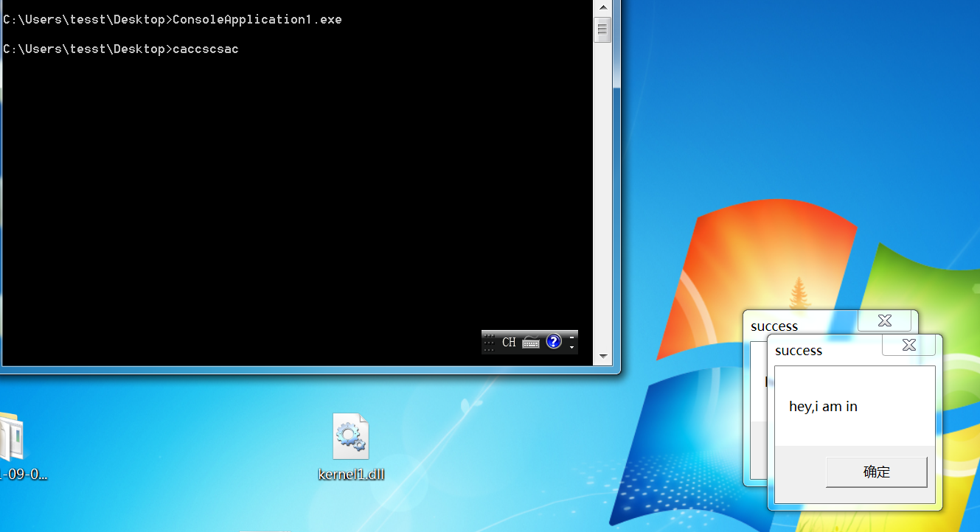This screenshot has height=532, width=980.
Task: Click 确定 button in front success dialog
Action: coord(876,472)
